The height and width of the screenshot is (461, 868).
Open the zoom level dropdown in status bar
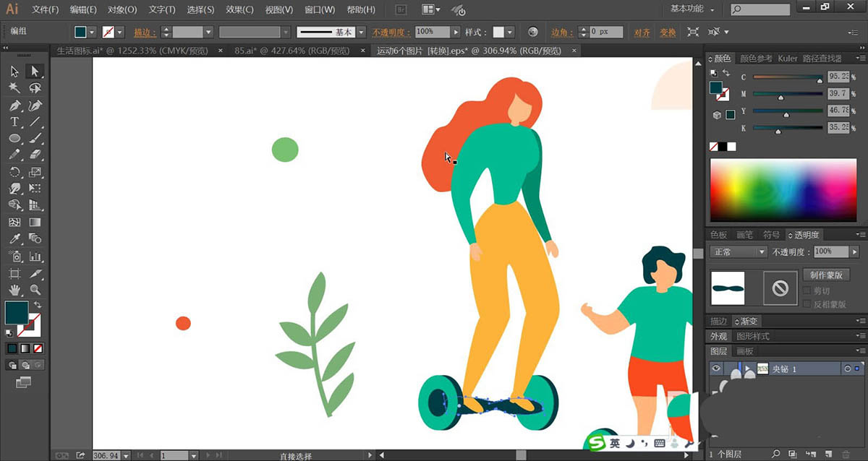click(x=127, y=456)
